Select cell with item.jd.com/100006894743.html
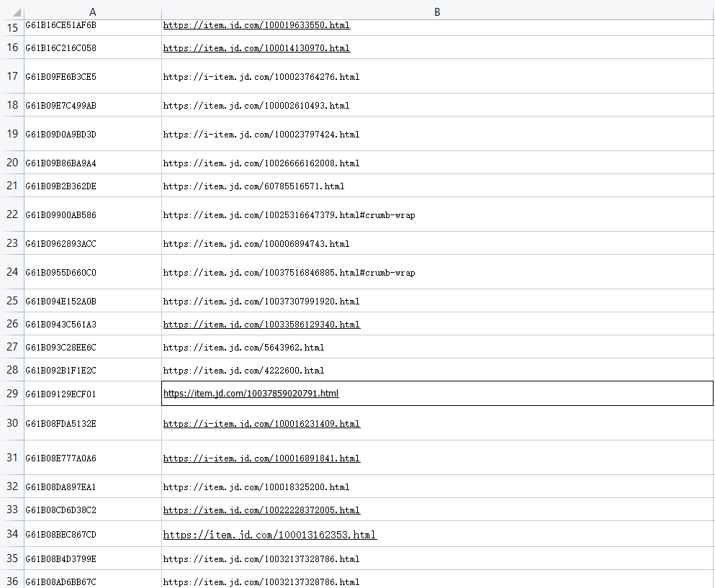Viewport: 715px width, 588px height. coord(437,243)
